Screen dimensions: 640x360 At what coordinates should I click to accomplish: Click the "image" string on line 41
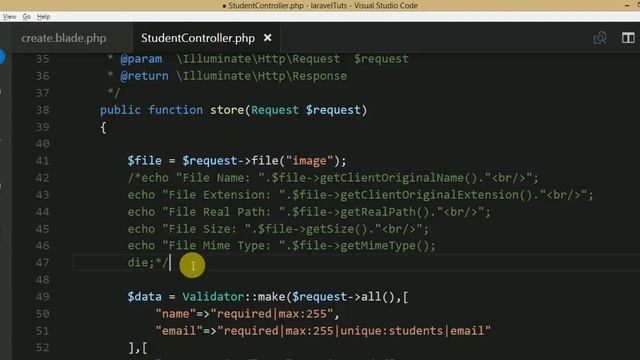(309, 161)
